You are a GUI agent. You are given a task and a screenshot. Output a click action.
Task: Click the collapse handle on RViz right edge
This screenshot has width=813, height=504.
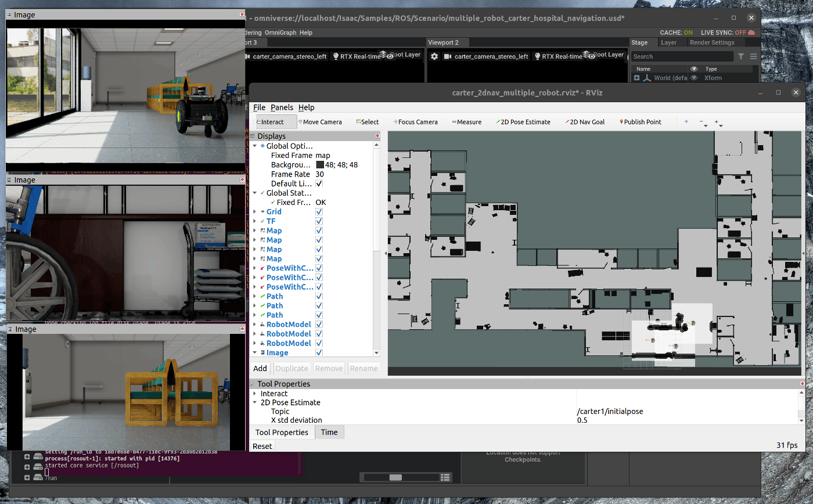[x=803, y=254]
